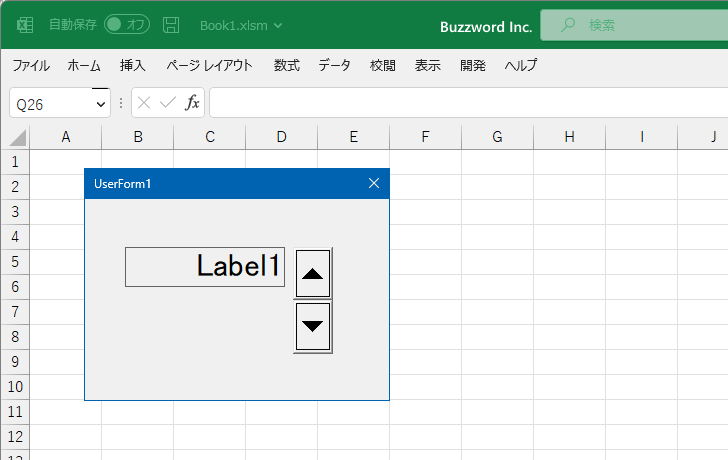Screen dimensions: 728x460
Task: Select column I header
Action: pos(642,137)
